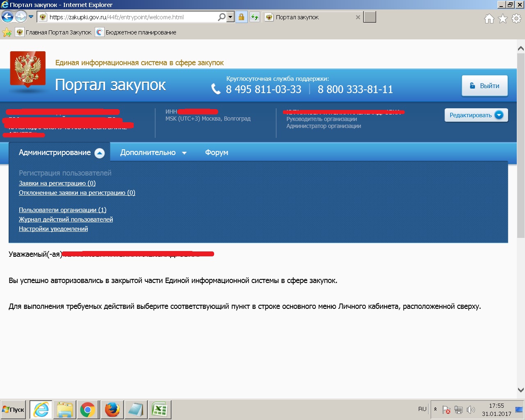Launch Firefox from the taskbar
The height and width of the screenshot is (420, 525).
point(112,409)
